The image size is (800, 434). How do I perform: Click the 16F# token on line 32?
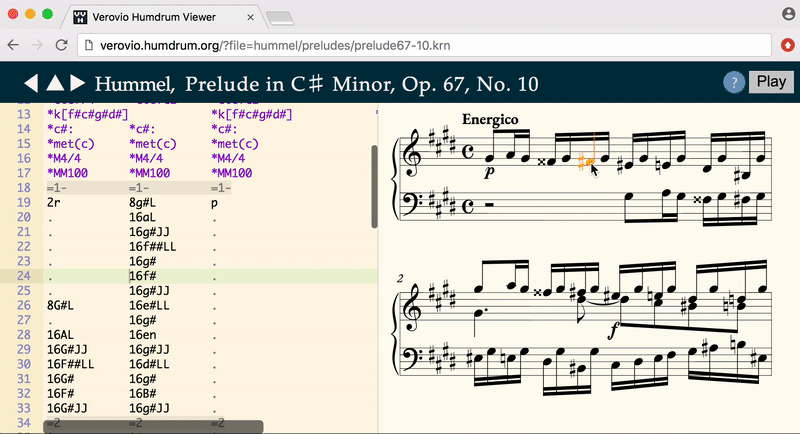click(x=60, y=394)
